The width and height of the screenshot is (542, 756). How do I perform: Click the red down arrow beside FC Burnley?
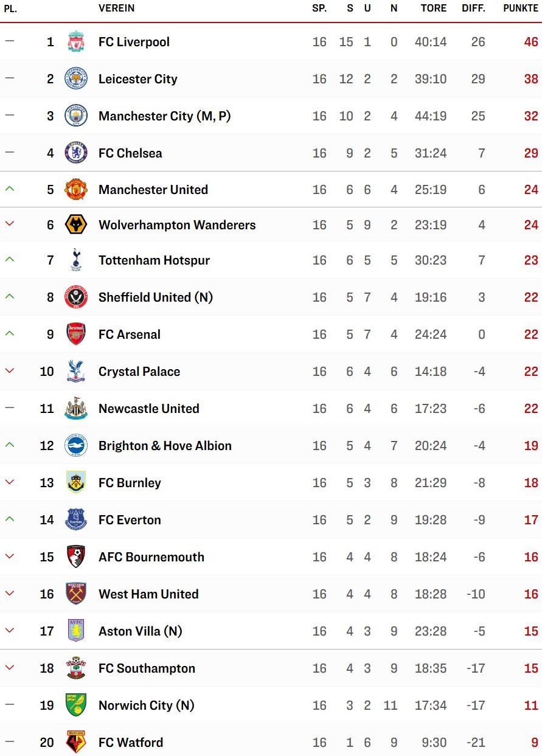pos(9,482)
